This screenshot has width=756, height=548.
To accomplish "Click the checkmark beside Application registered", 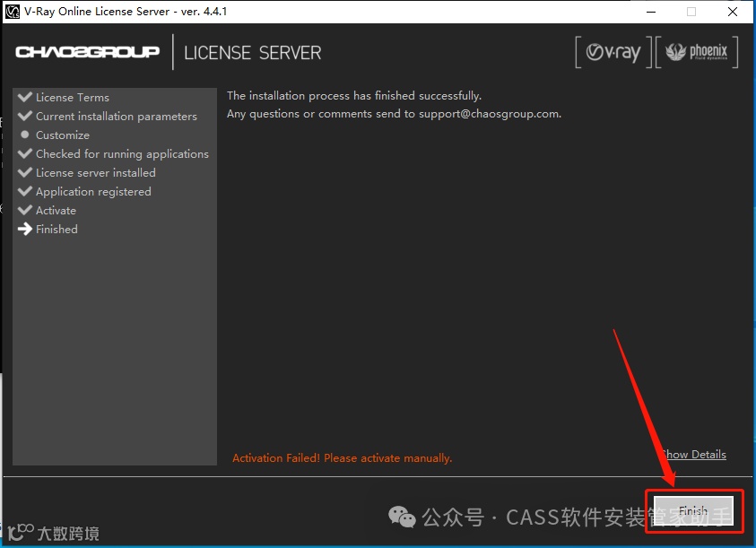I will (24, 190).
